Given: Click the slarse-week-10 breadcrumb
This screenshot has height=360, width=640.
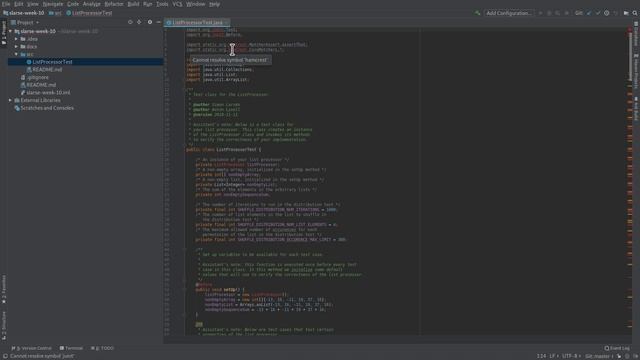Looking at the screenshot, I should click(x=24, y=13).
